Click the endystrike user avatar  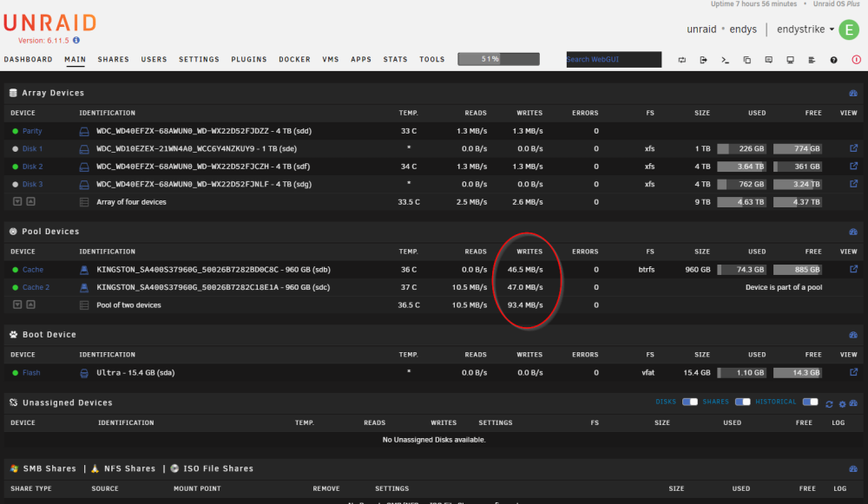(849, 29)
